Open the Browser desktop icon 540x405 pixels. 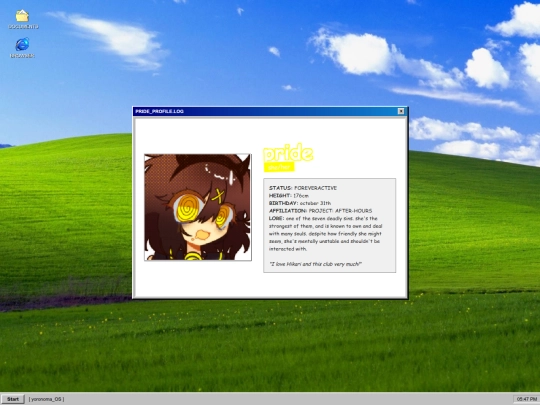[x=22, y=48]
